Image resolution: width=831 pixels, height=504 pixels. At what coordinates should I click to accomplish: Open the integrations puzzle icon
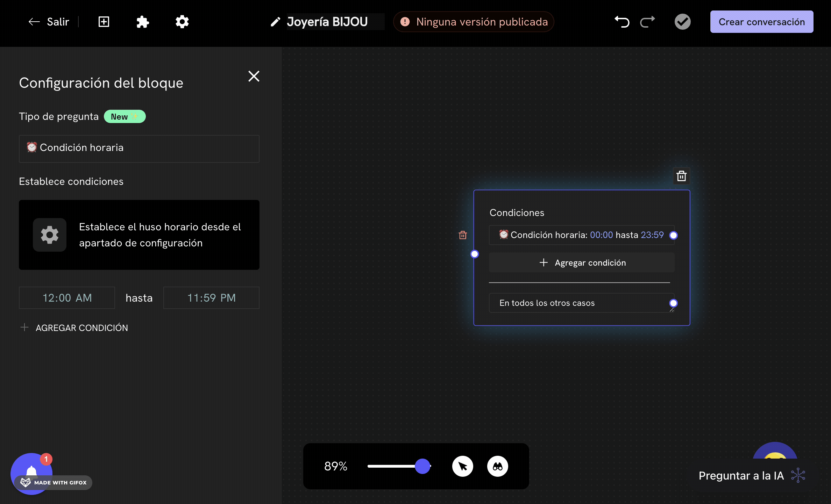[x=143, y=22]
